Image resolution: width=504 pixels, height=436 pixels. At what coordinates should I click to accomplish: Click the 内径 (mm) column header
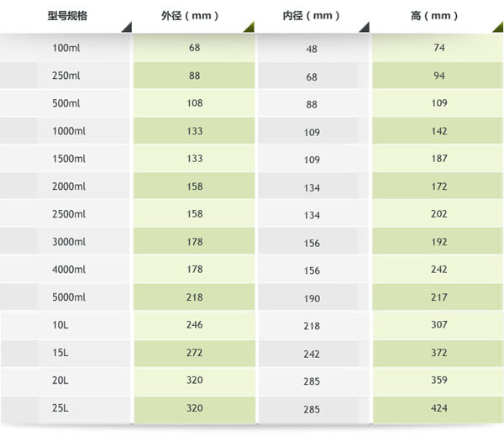click(x=312, y=15)
